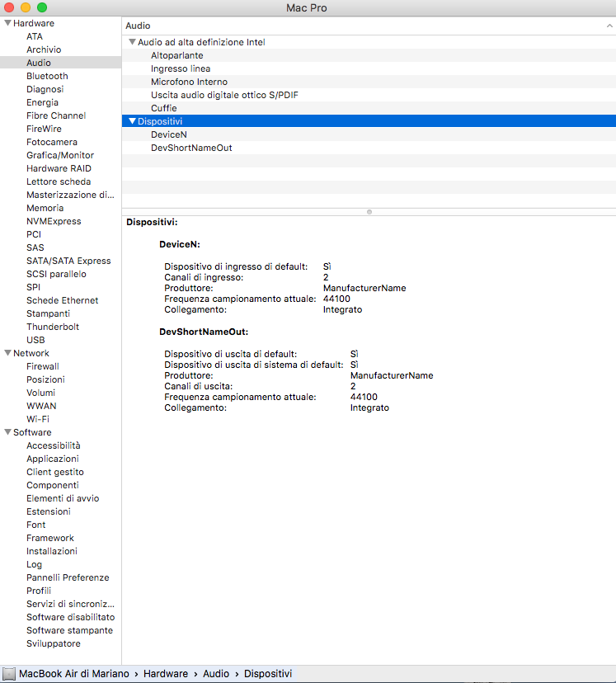Screen dimensions: 616x683
Task: Select Componenti entry
Action: click(53, 485)
